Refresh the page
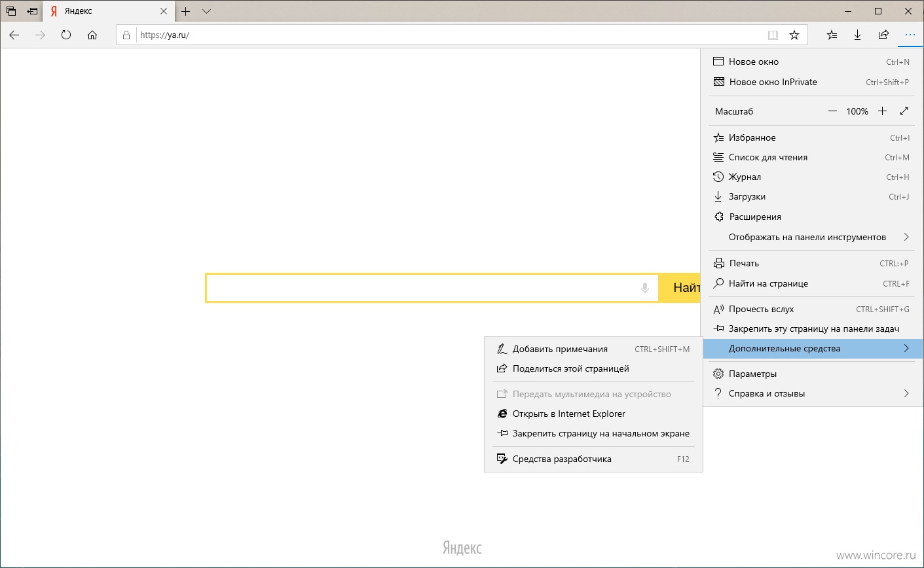 pyautogui.click(x=66, y=35)
